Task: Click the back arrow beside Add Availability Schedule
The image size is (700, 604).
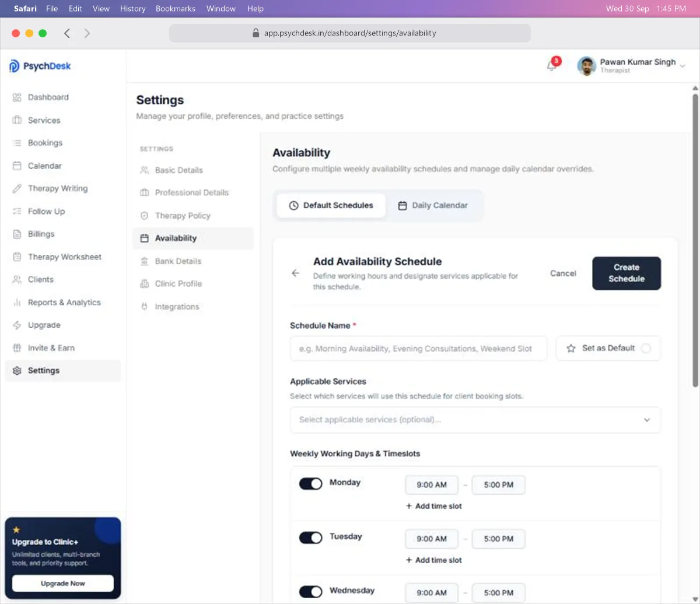Action: point(296,273)
